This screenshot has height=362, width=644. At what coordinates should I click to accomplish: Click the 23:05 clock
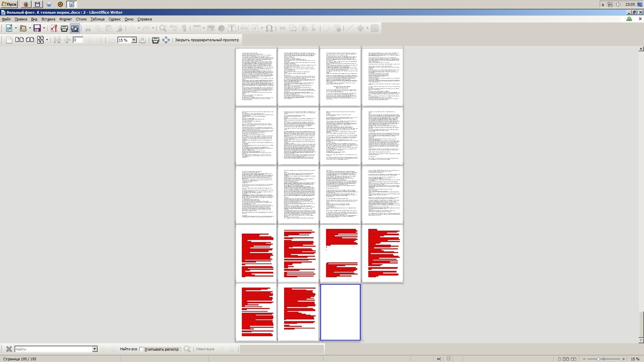click(630, 4)
